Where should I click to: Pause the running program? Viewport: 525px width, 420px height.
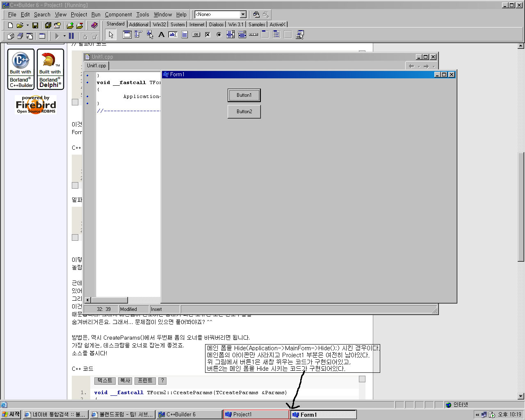pos(71,36)
